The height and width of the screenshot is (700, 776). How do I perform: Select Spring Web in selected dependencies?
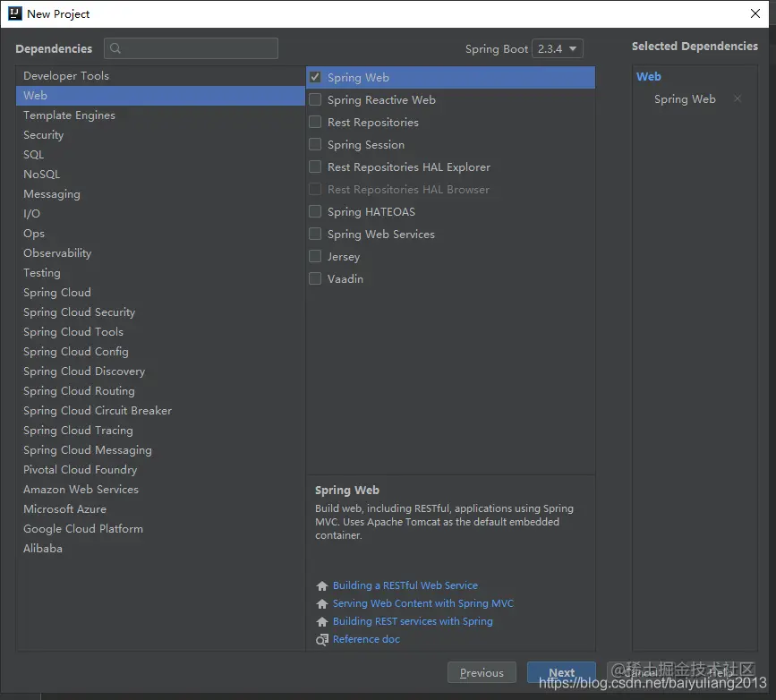(685, 99)
